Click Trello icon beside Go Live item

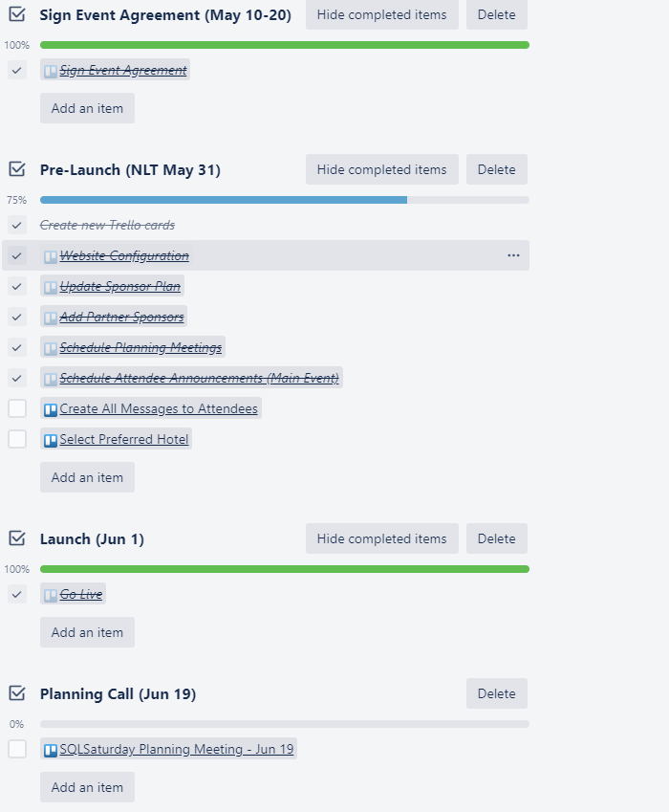(51, 595)
